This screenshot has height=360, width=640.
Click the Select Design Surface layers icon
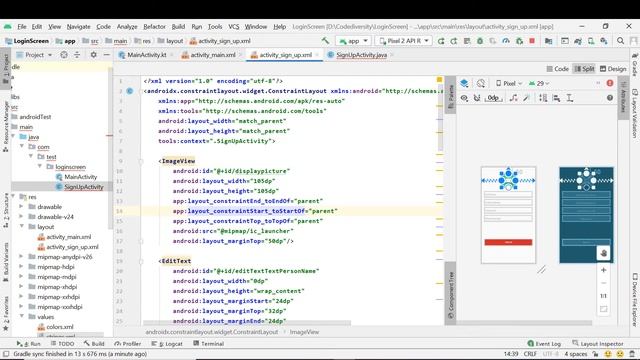coord(464,83)
